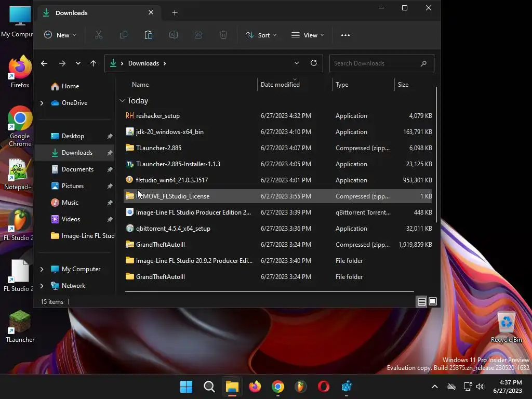This screenshot has height=399, width=532.
Task: Click the FL Studio icon in taskbar
Action: coord(301,387)
